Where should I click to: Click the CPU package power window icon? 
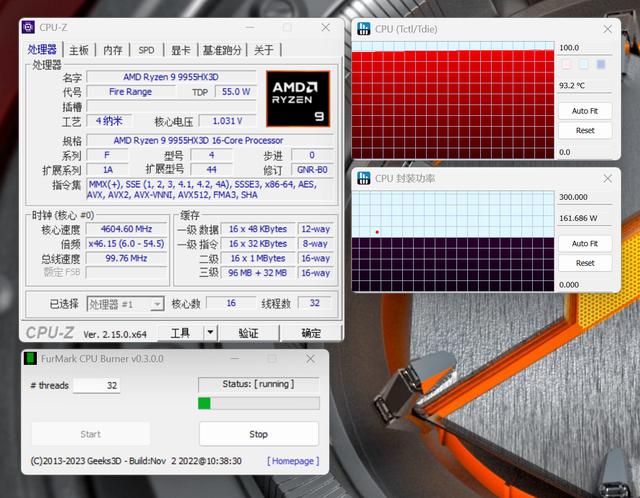coord(364,178)
